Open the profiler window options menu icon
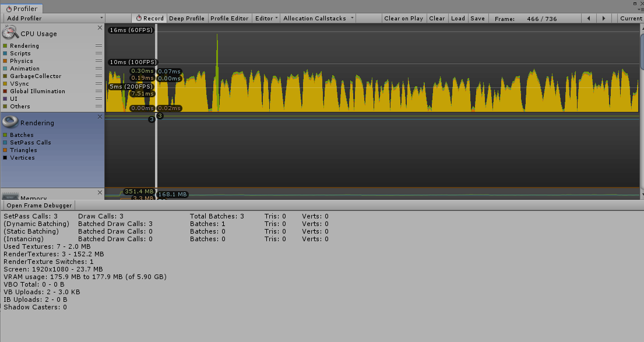Image resolution: width=644 pixels, height=342 pixels. 641,9
